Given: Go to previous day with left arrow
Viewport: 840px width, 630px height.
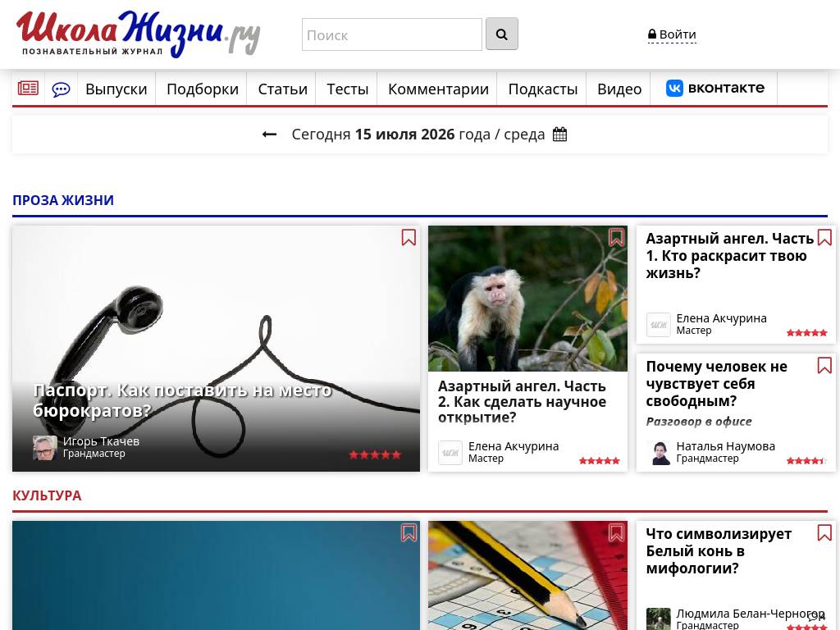Looking at the screenshot, I should 269,134.
